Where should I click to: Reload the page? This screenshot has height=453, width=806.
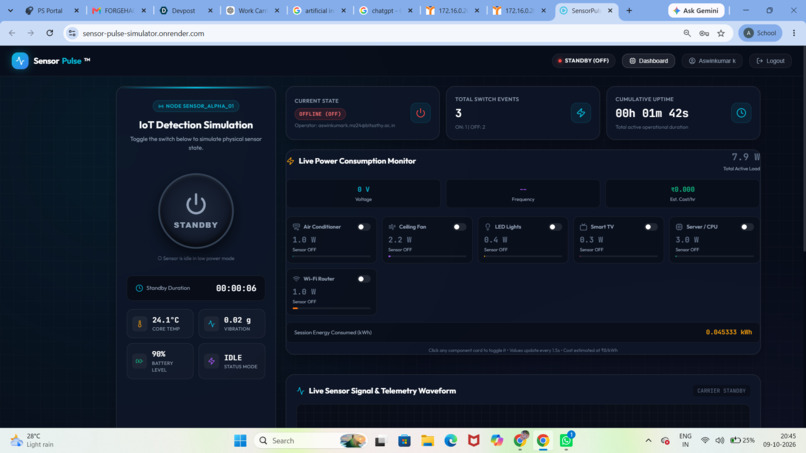click(49, 33)
